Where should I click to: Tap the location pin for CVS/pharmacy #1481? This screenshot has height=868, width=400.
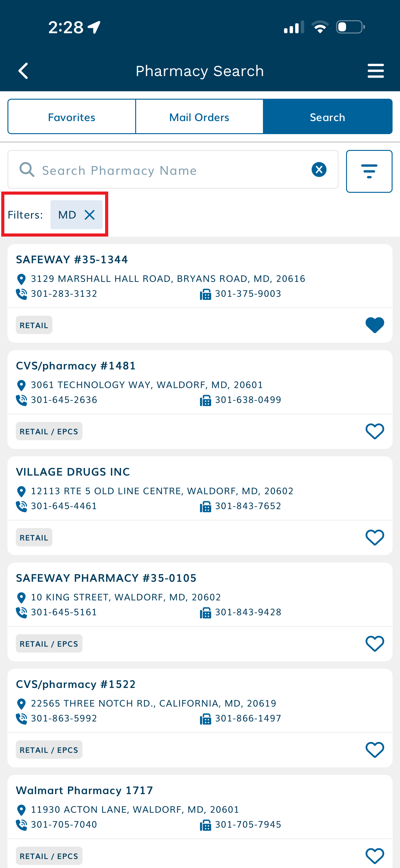pos(21,385)
